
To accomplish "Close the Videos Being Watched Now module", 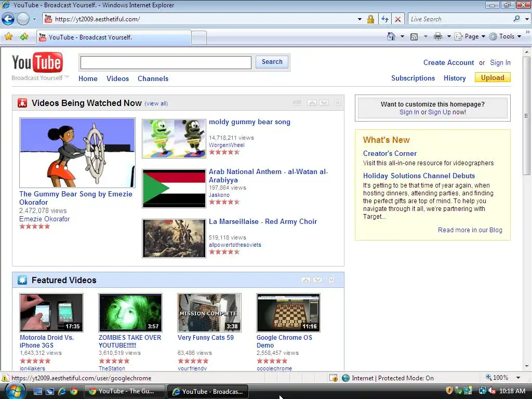I will pyautogui.click(x=338, y=103).
